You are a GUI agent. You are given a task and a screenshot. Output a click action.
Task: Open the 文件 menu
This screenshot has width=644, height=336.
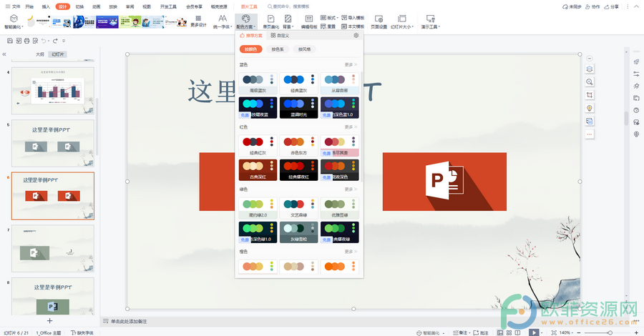pyautogui.click(x=13, y=6)
